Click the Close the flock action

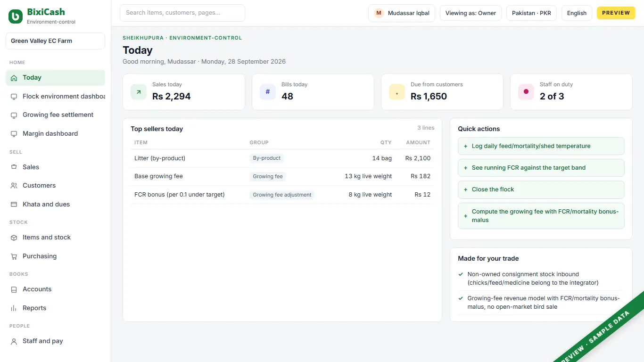click(x=541, y=189)
